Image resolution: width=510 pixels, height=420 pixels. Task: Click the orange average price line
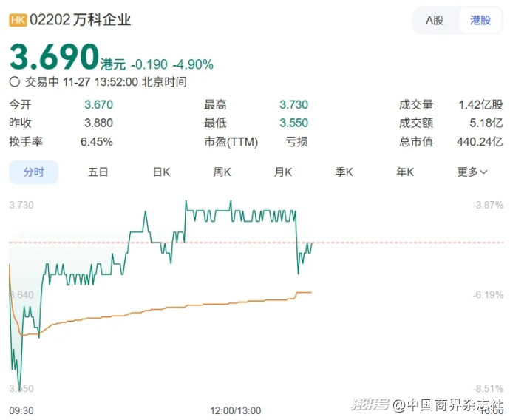[x=185, y=306]
